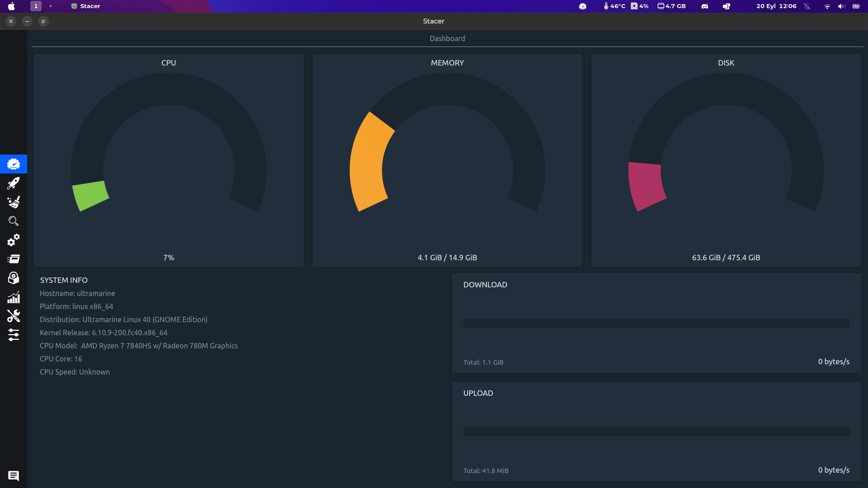Open Resources bar chart icon

pos(14,297)
